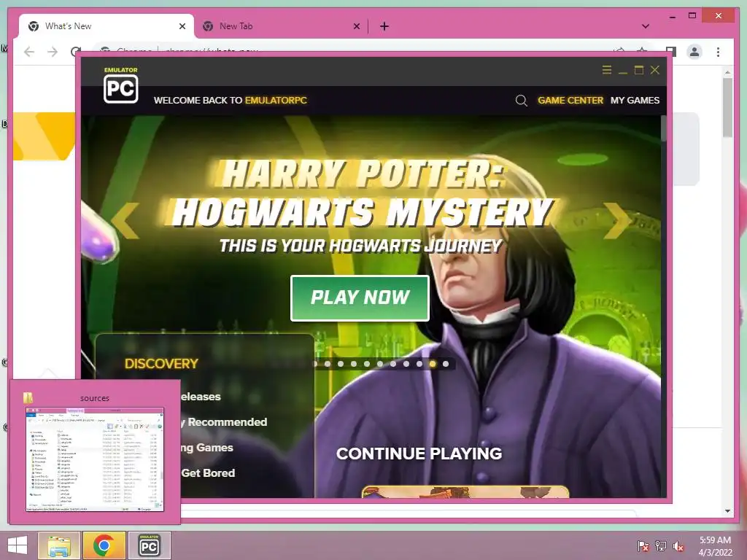Click Chrome page scrollbar thumb

tap(727, 108)
